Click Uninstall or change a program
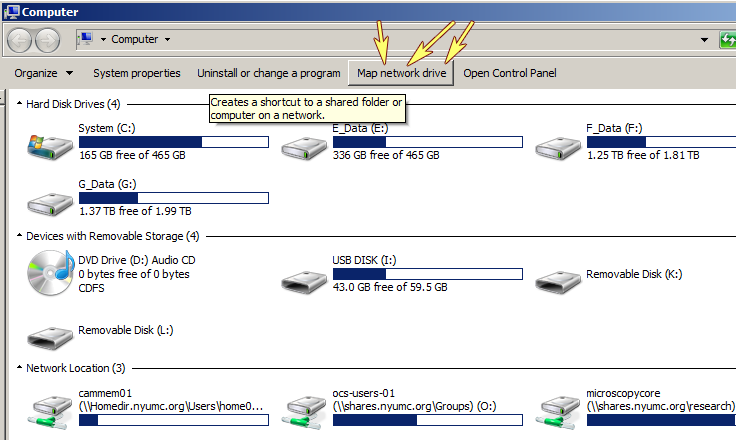Viewport: 736px width, 440px height. click(x=268, y=73)
